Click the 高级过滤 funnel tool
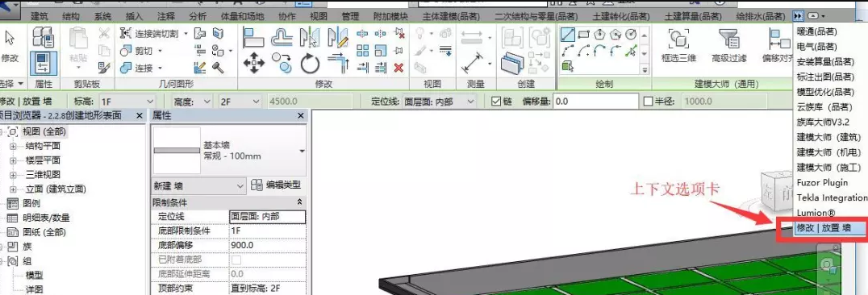The height and width of the screenshot is (295, 868). pos(729,45)
